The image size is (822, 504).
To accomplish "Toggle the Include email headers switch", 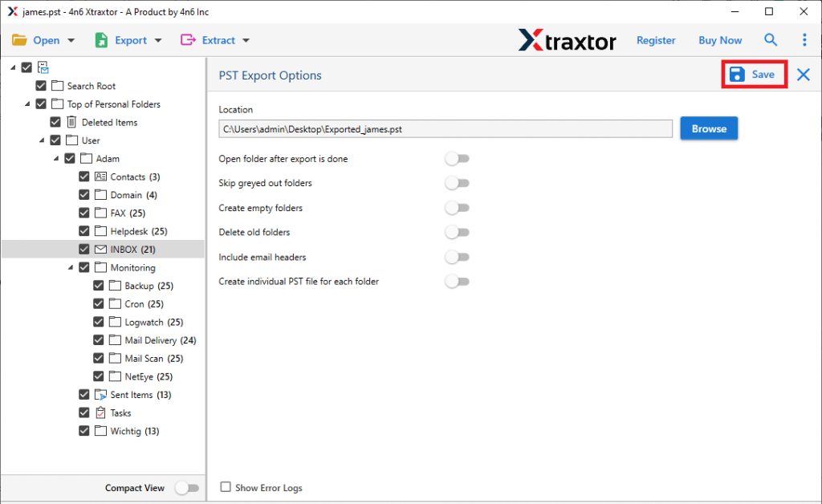I will 458,257.
